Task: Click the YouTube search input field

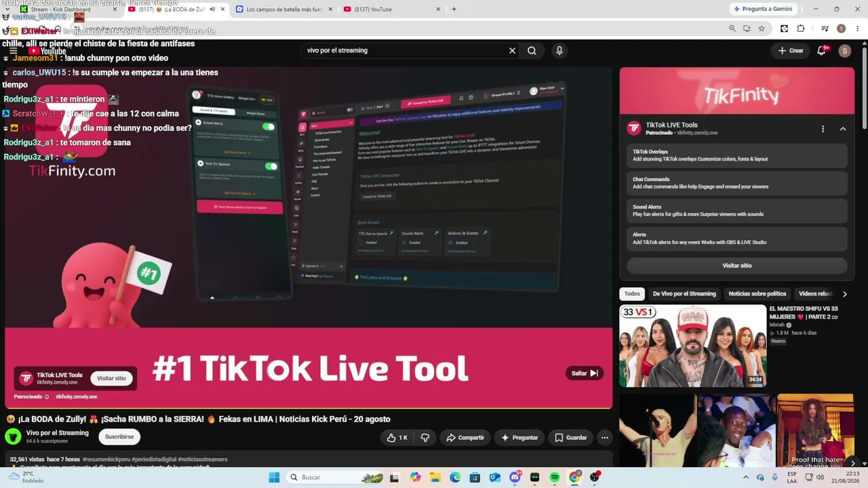Action: [x=405, y=50]
